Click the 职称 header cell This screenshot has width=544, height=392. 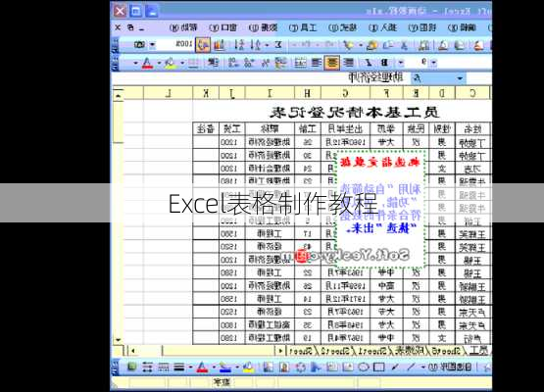pyautogui.click(x=270, y=129)
